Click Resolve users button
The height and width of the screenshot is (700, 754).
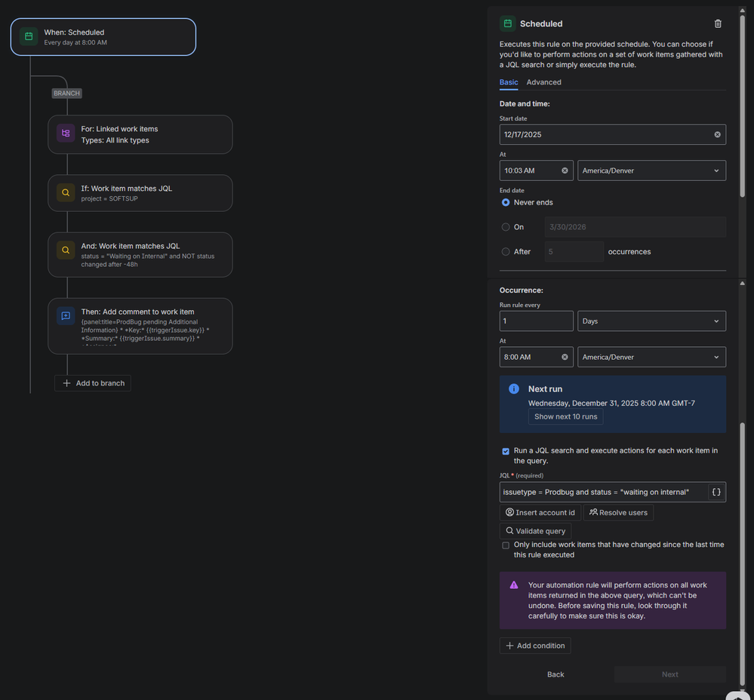pos(618,513)
